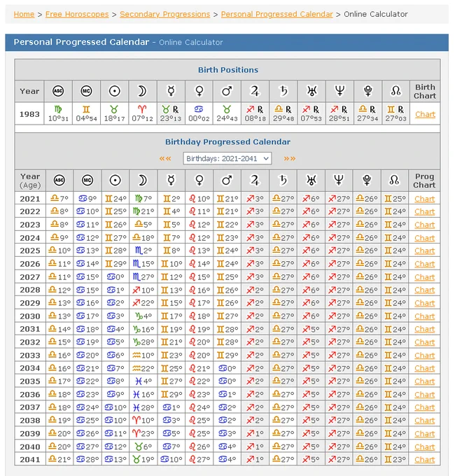Open the Chart link for 2033
455x476 pixels.
[425, 355]
